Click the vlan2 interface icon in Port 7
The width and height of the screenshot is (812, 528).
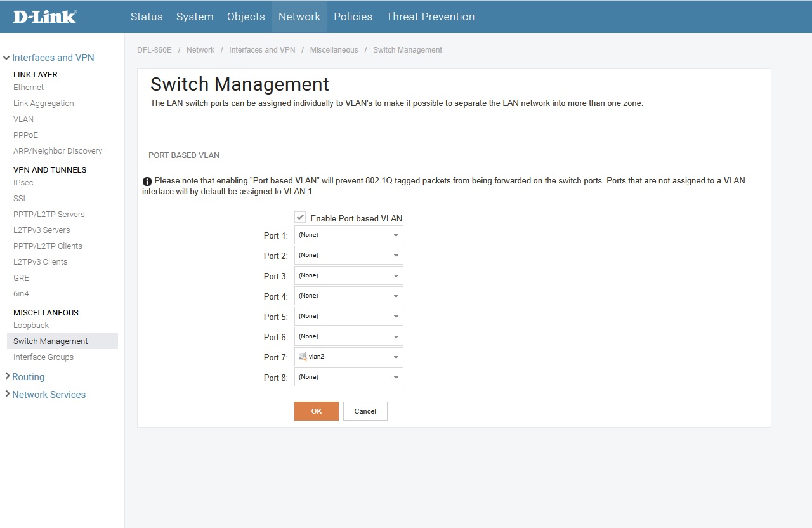pyautogui.click(x=303, y=357)
